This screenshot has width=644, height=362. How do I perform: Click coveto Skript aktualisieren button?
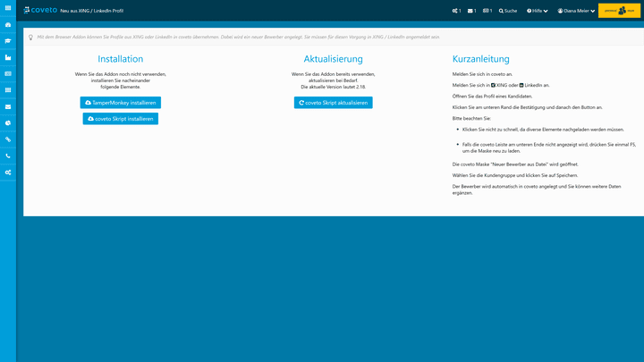coord(333,103)
